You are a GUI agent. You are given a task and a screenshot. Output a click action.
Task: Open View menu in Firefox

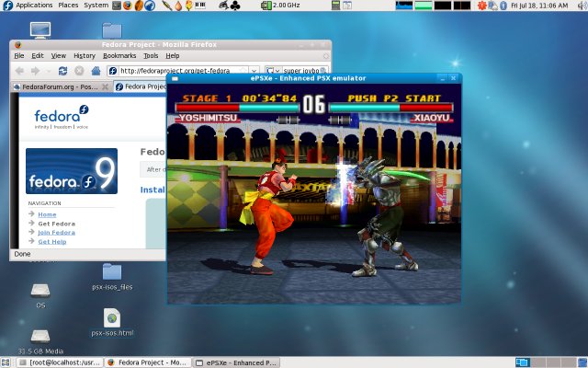(59, 55)
